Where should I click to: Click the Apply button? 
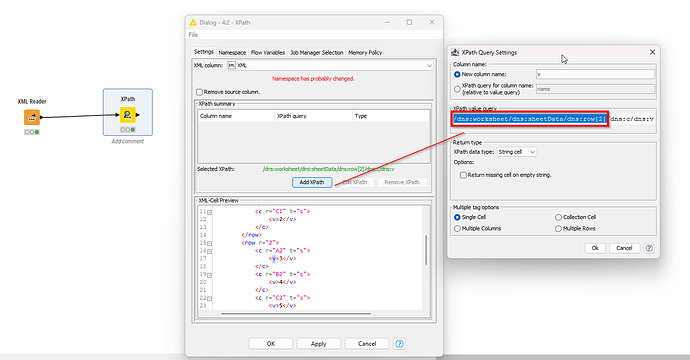tap(319, 344)
